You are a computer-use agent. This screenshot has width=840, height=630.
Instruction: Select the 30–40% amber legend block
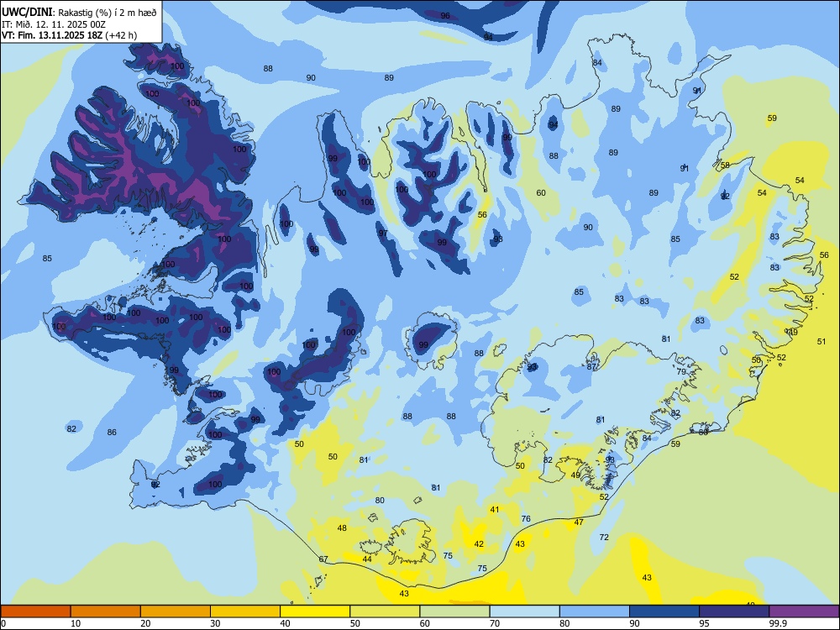[245, 612]
